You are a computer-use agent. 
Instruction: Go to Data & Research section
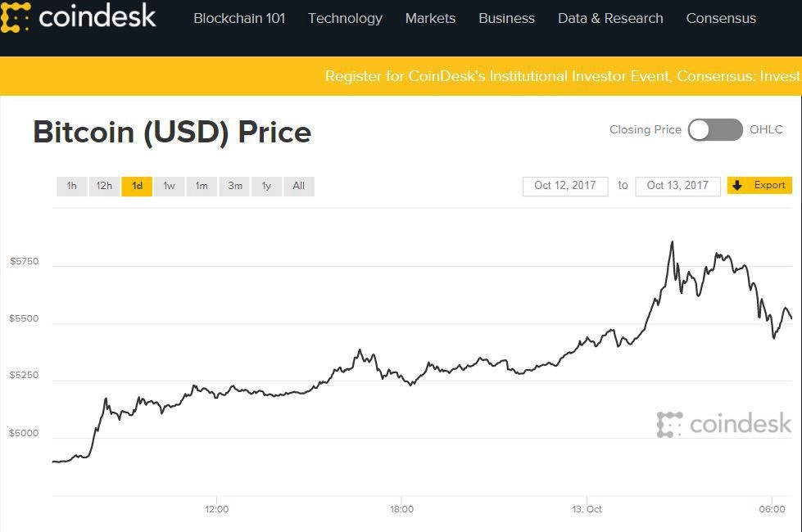point(610,18)
